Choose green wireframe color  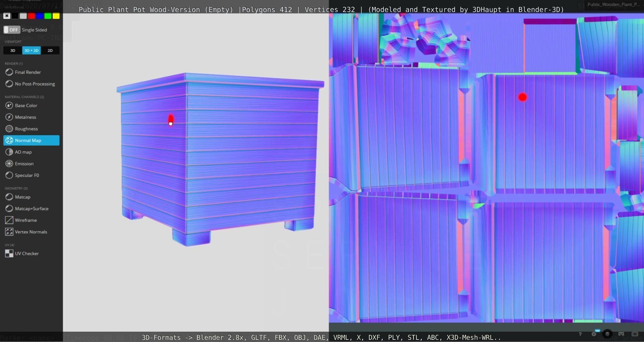[48, 16]
